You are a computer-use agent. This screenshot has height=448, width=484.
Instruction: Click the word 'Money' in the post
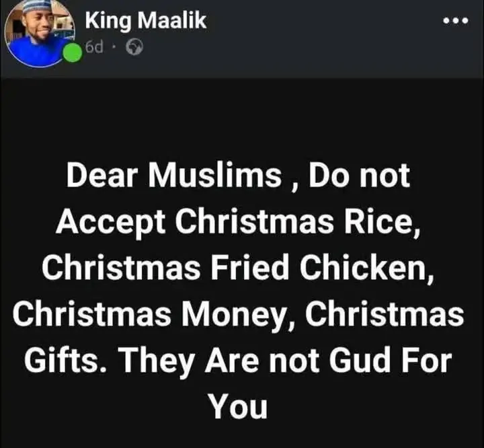[233, 315]
